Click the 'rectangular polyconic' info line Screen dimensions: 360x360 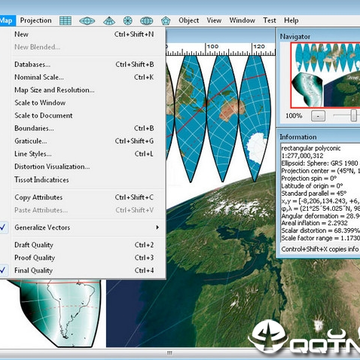coord(311,148)
